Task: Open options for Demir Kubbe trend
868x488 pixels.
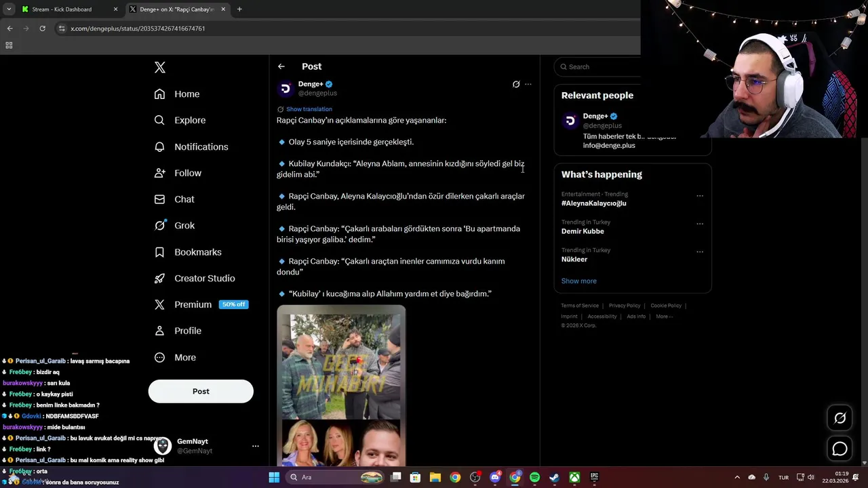Action: (x=700, y=224)
